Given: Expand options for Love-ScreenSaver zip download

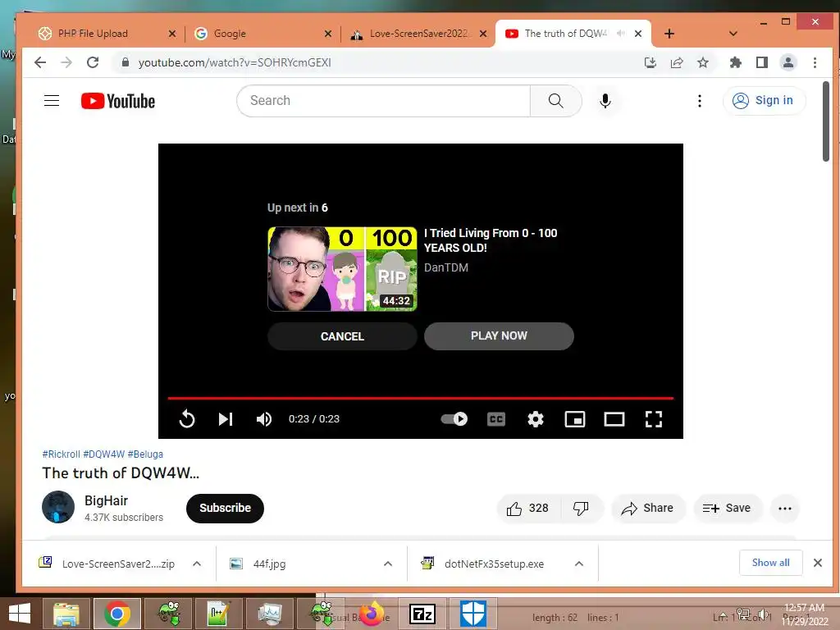Looking at the screenshot, I should pos(197,564).
